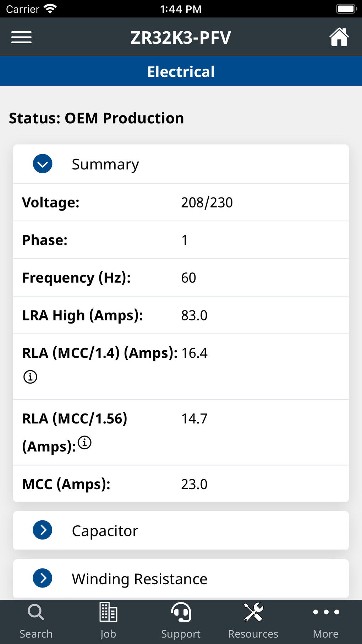362x644 pixels.
Task: Show info for RLA (MCC/1.56)
Action: coord(85,443)
